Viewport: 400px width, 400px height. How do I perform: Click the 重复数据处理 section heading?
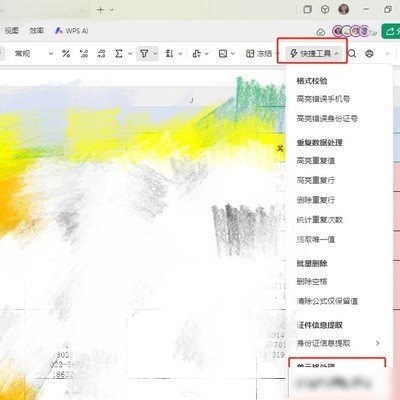[x=320, y=143]
